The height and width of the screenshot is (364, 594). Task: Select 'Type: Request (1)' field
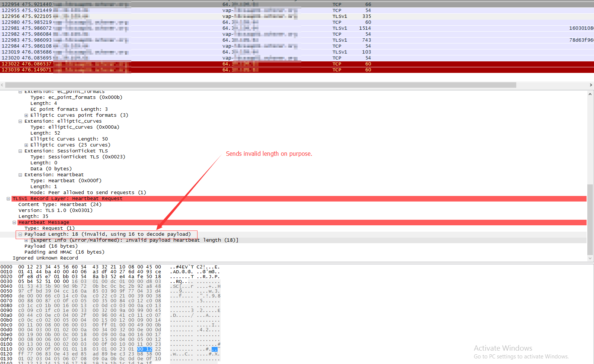[49, 228]
